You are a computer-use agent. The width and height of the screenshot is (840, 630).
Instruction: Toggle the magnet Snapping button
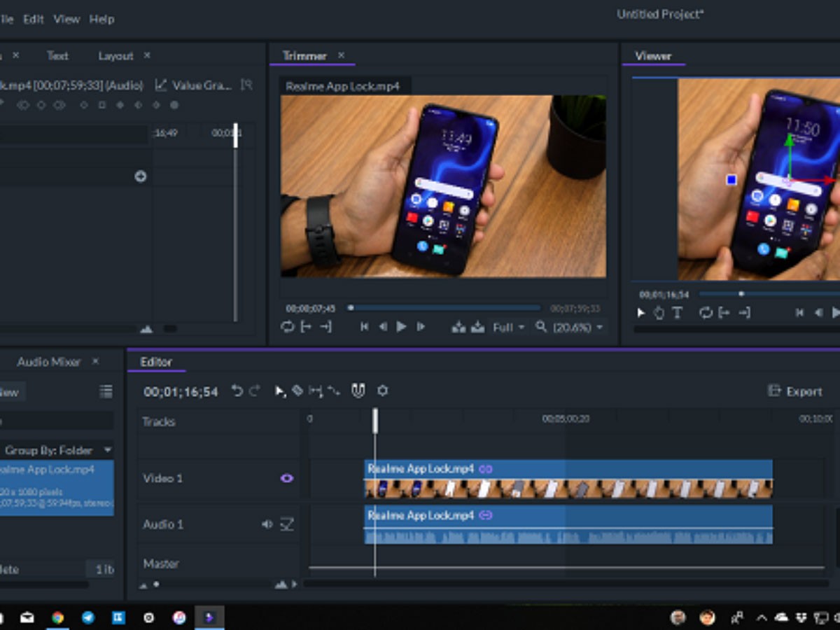358,391
